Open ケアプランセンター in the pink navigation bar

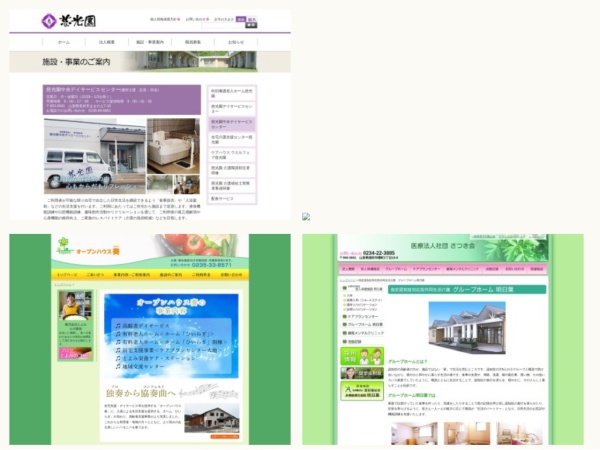click(426, 269)
